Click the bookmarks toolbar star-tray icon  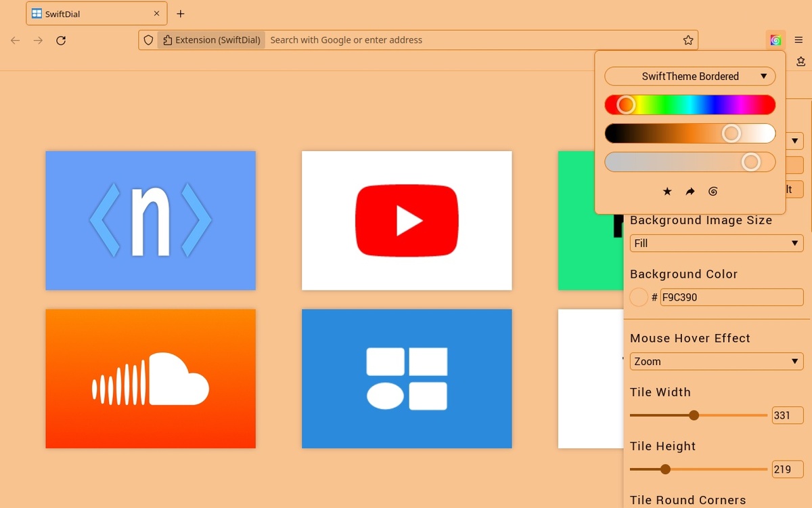[801, 61]
